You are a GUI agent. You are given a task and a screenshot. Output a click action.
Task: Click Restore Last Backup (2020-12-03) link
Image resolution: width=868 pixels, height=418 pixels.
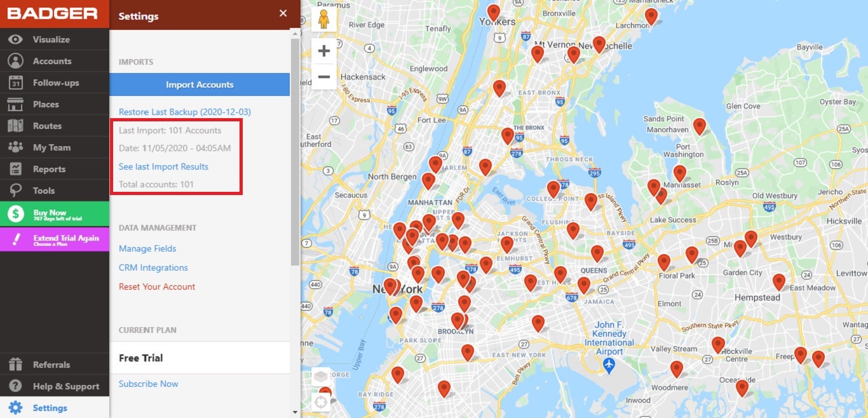(x=185, y=112)
